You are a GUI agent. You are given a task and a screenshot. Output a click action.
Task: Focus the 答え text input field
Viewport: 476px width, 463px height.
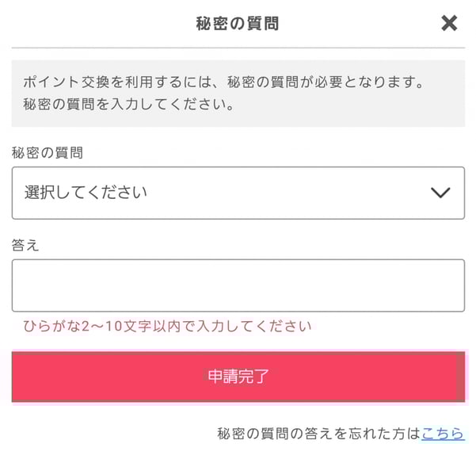pos(238,285)
